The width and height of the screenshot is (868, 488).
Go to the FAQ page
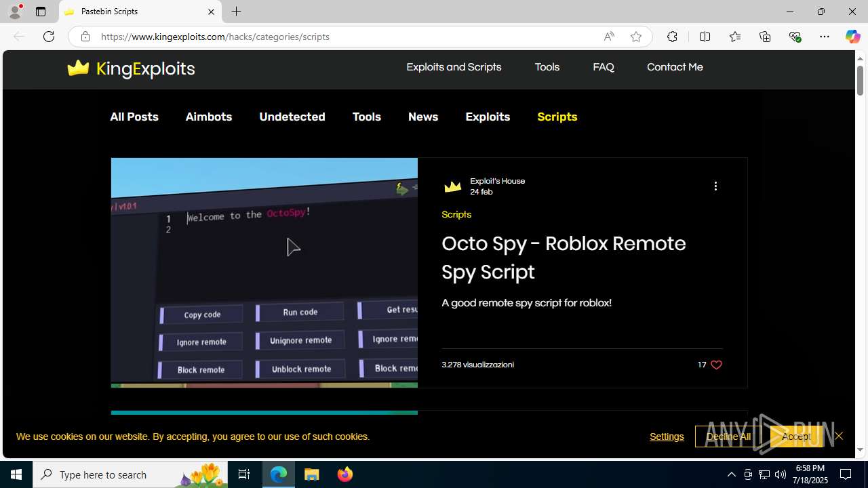click(604, 67)
